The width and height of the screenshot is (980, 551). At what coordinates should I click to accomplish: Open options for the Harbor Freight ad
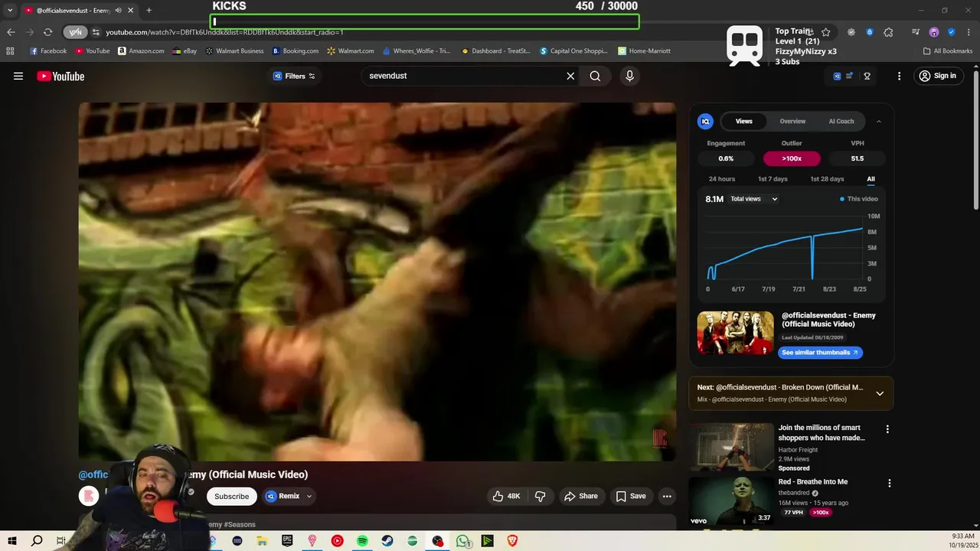[x=887, y=429]
